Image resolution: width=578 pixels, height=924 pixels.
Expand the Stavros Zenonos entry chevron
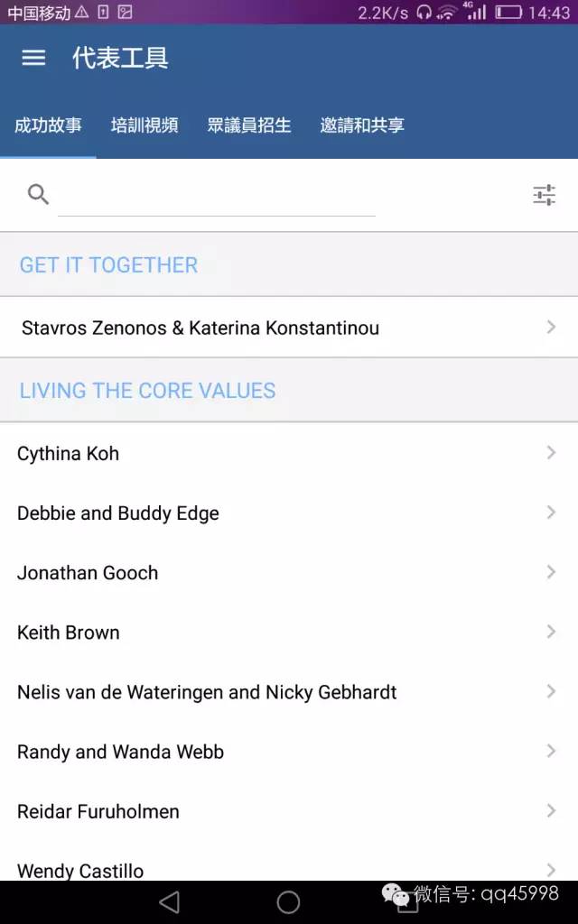[551, 328]
